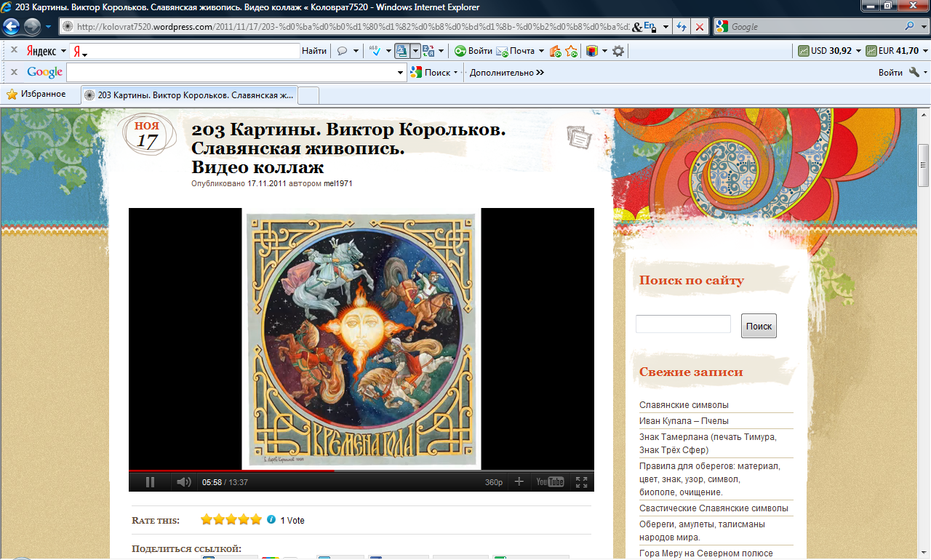Open the Google search provider dropdown arrow
The image size is (931, 560).
click(924, 27)
